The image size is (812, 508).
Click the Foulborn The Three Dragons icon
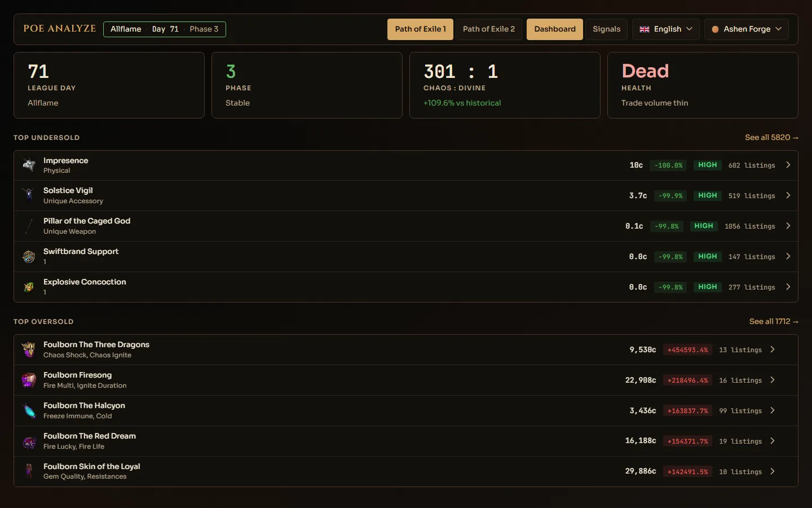pyautogui.click(x=29, y=349)
